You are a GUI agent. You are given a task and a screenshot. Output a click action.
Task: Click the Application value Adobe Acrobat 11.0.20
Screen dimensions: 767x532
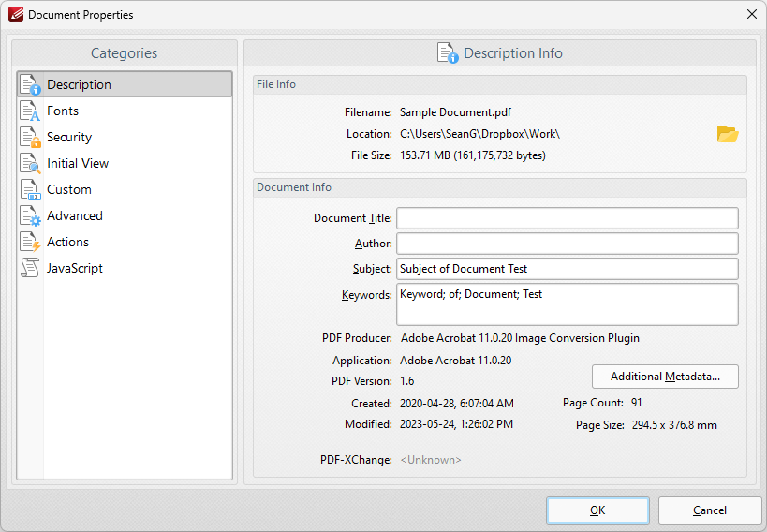click(x=456, y=361)
